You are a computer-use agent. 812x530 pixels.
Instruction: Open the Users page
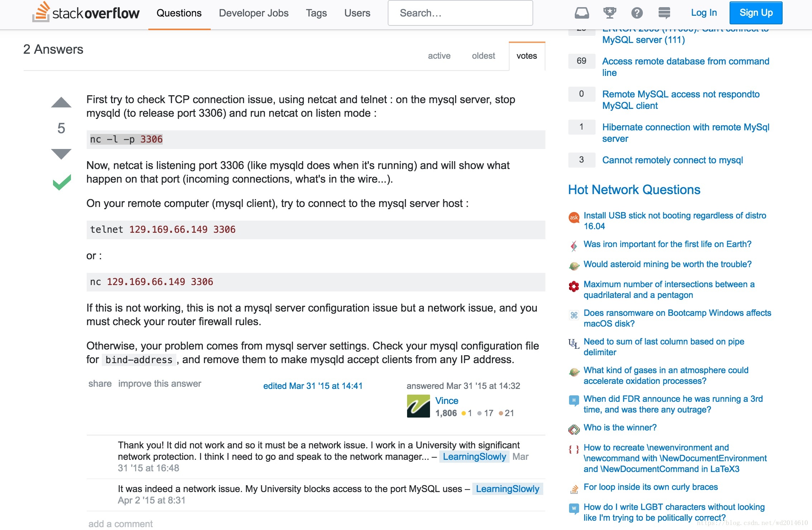coord(357,13)
